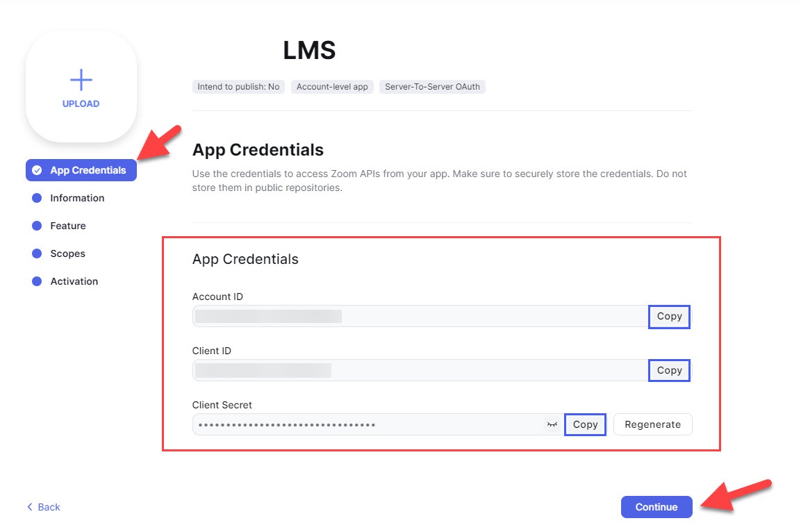
Task: Click the plus upload icon
Action: point(81,80)
